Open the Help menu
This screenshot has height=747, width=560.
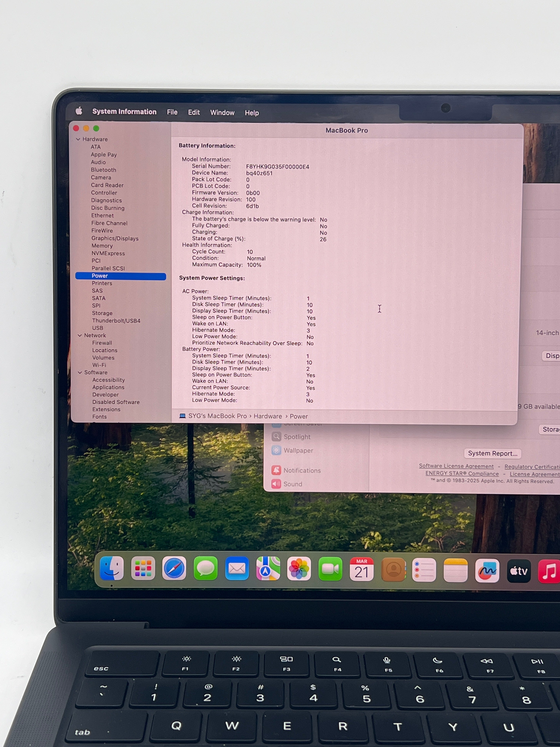coord(252,113)
